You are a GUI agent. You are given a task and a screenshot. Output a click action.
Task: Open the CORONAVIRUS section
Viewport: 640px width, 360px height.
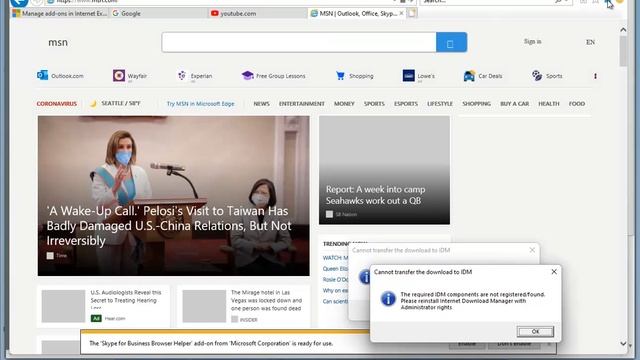[57, 104]
